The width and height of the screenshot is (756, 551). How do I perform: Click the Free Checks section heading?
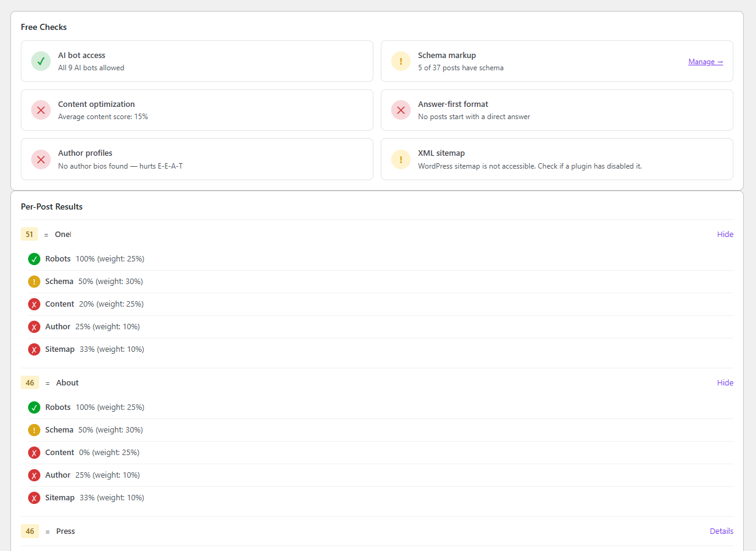(x=44, y=27)
